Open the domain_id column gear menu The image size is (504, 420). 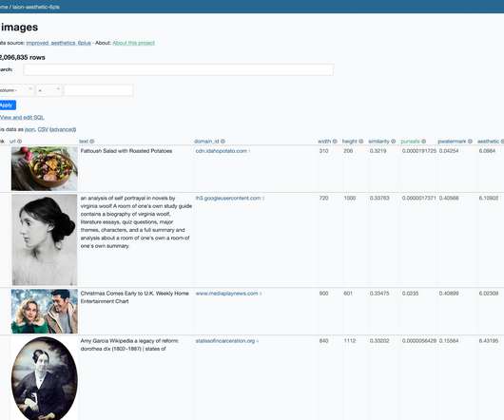point(223,142)
